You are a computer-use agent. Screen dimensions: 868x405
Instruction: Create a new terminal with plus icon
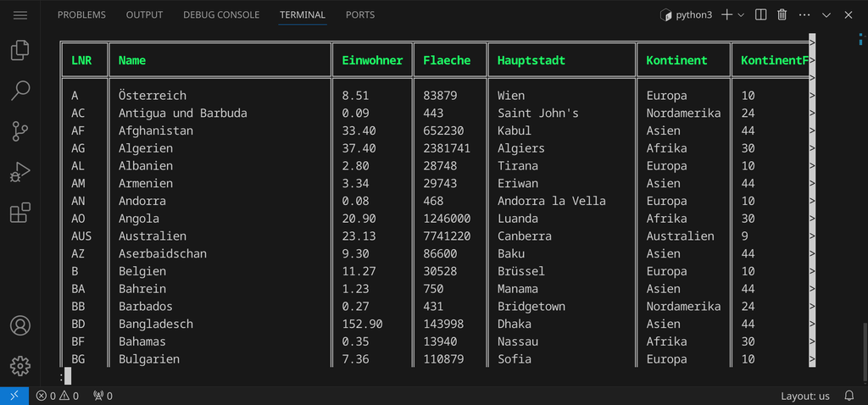point(726,15)
